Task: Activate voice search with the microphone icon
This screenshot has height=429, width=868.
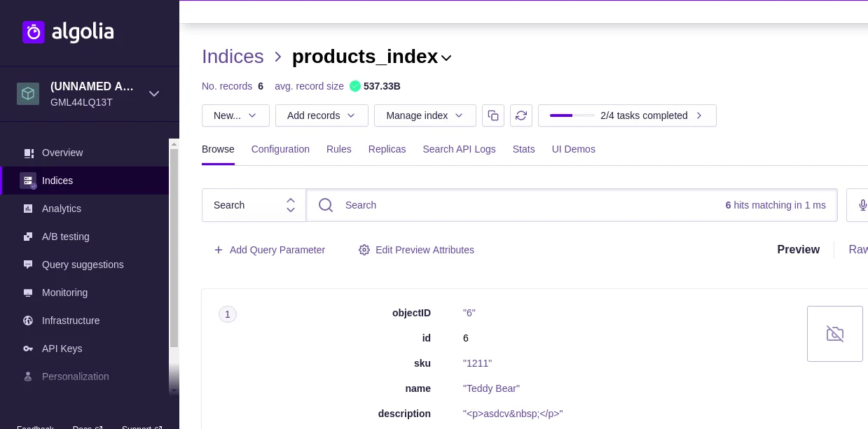Action: (x=863, y=205)
